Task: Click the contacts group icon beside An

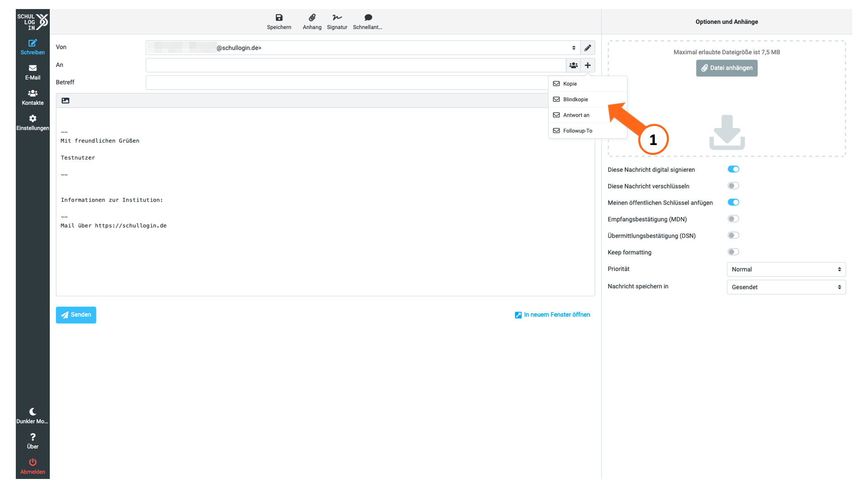Action: (x=573, y=66)
